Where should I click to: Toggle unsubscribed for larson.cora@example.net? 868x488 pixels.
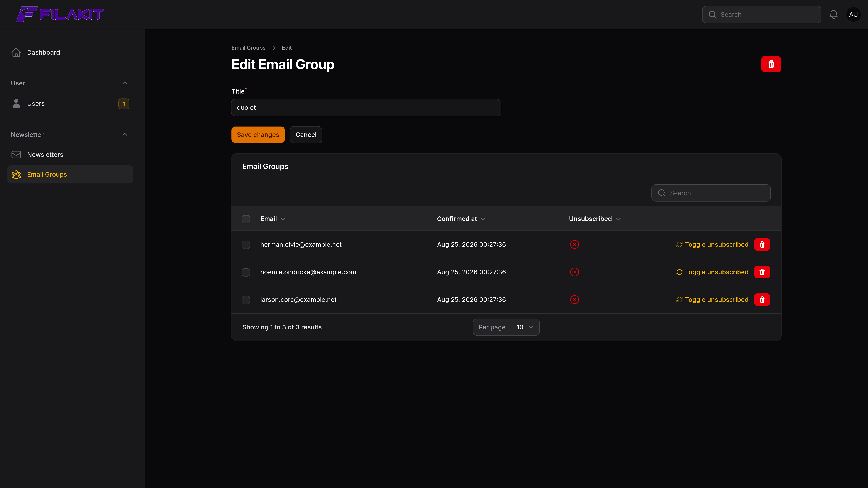click(x=712, y=300)
